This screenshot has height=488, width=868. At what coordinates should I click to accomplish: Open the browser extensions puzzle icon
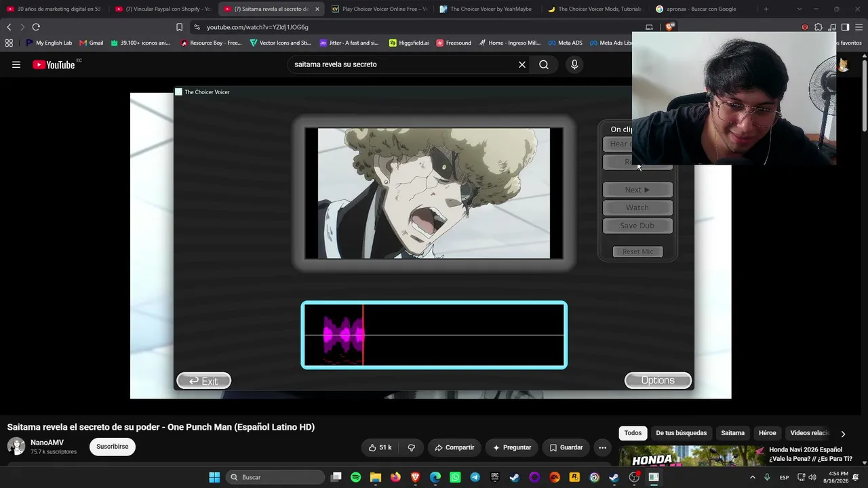point(818,27)
